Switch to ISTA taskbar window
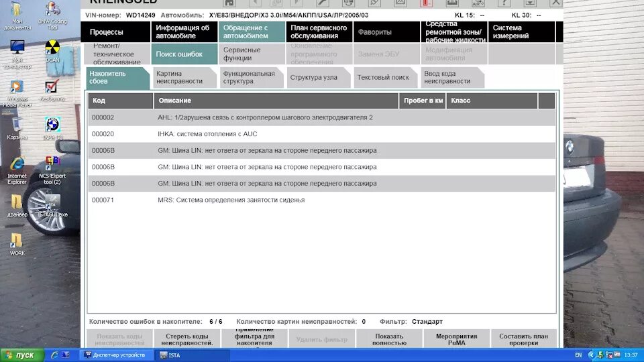 [193, 355]
